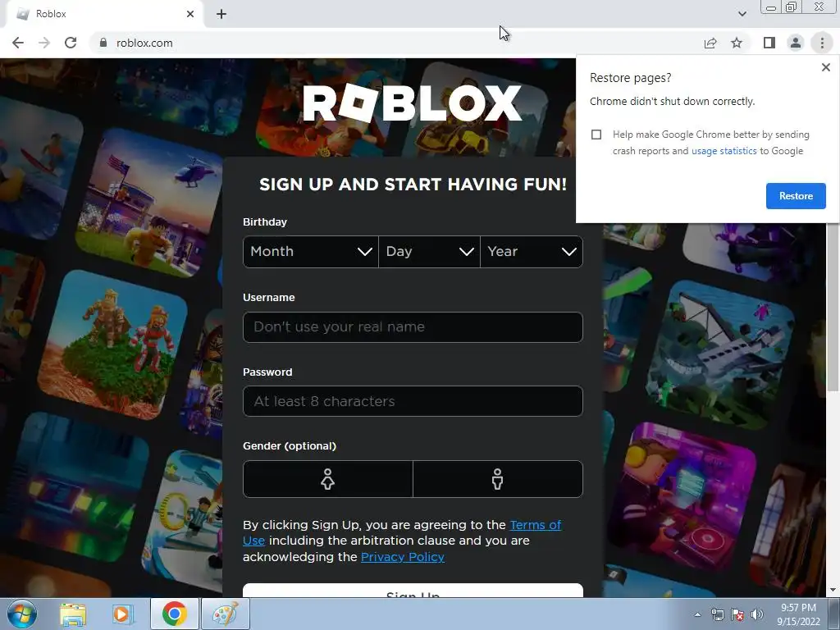Screen dimensions: 840x630
Task: Bookmark this page with the star icon
Action: coord(737,43)
